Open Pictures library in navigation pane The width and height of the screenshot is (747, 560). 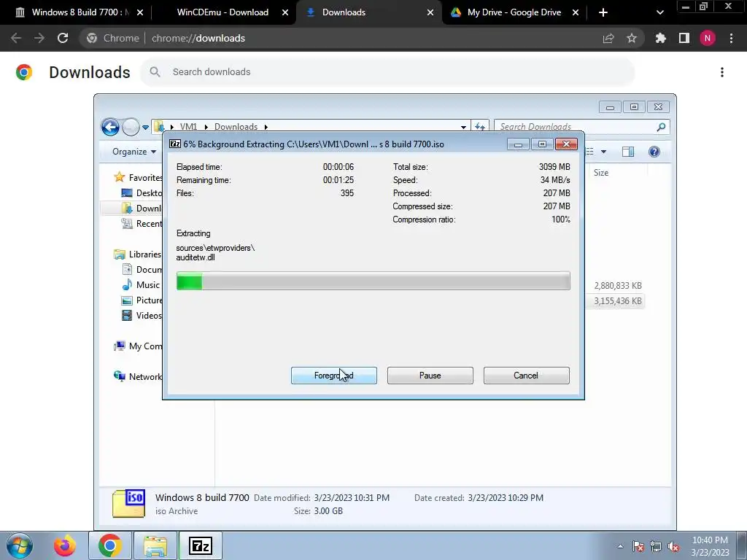click(x=142, y=300)
